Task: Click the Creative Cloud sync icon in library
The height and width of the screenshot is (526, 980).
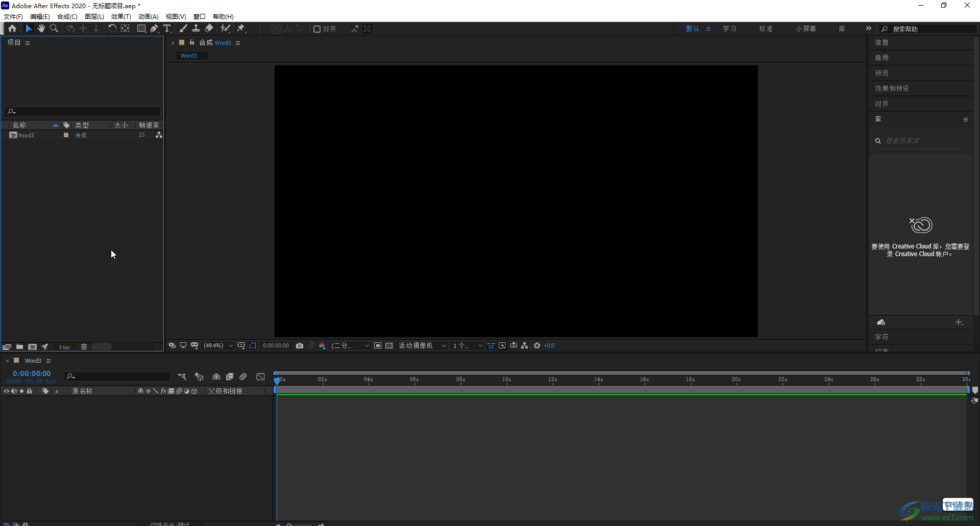Action: pos(881,322)
